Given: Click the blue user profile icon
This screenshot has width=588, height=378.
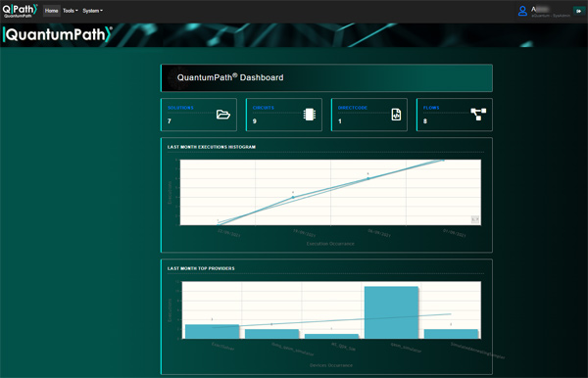Looking at the screenshot, I should 522,11.
